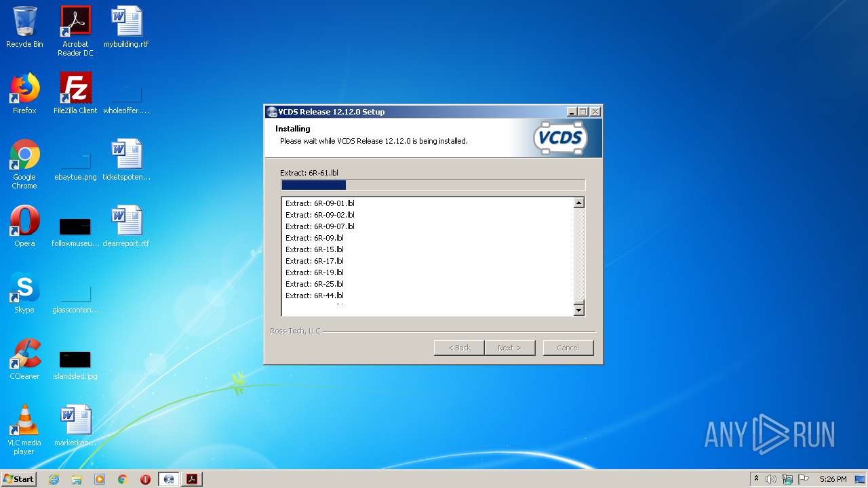Click the 'Extract: 6R-61.lbl' status text
This screenshot has width=868, height=488.
[x=309, y=173]
